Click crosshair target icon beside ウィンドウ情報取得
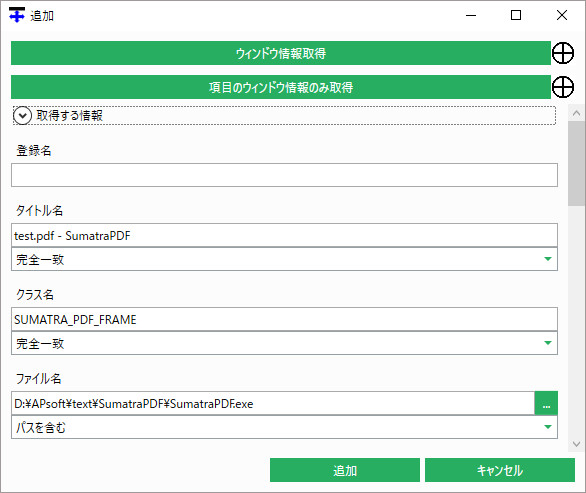The image size is (586, 493). pos(563,53)
